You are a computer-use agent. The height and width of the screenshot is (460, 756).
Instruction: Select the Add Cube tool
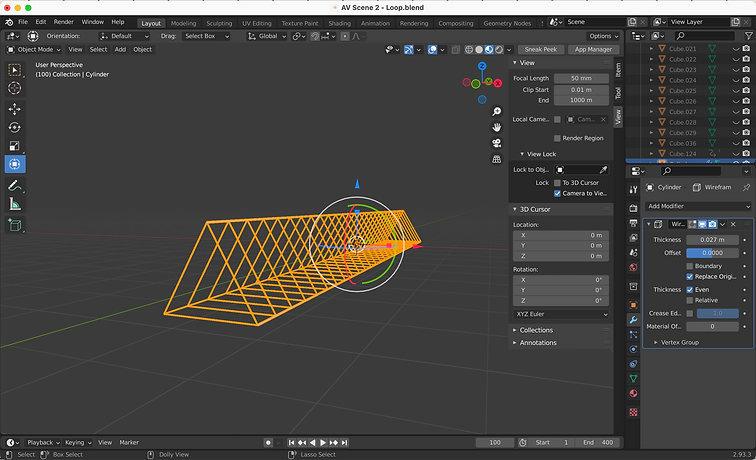pos(15,225)
